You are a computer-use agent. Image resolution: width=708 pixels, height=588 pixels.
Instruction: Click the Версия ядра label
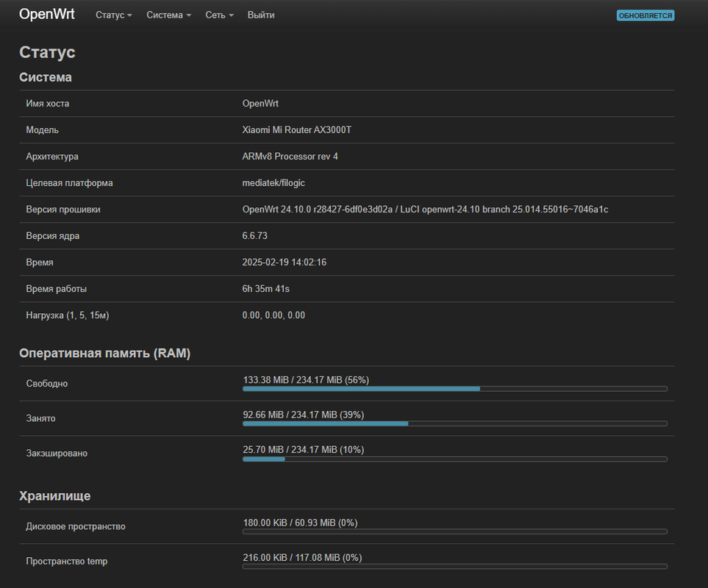[x=52, y=236]
